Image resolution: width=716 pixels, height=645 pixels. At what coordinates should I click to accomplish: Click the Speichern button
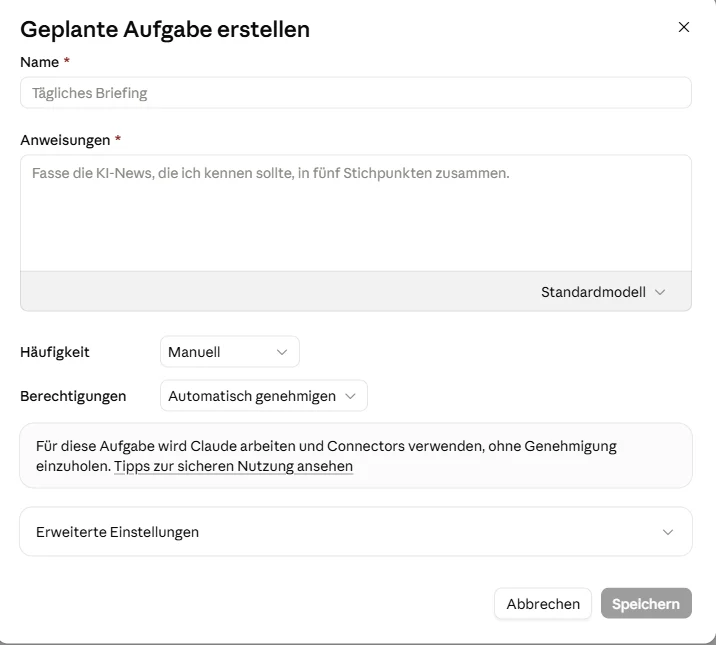[x=646, y=603]
